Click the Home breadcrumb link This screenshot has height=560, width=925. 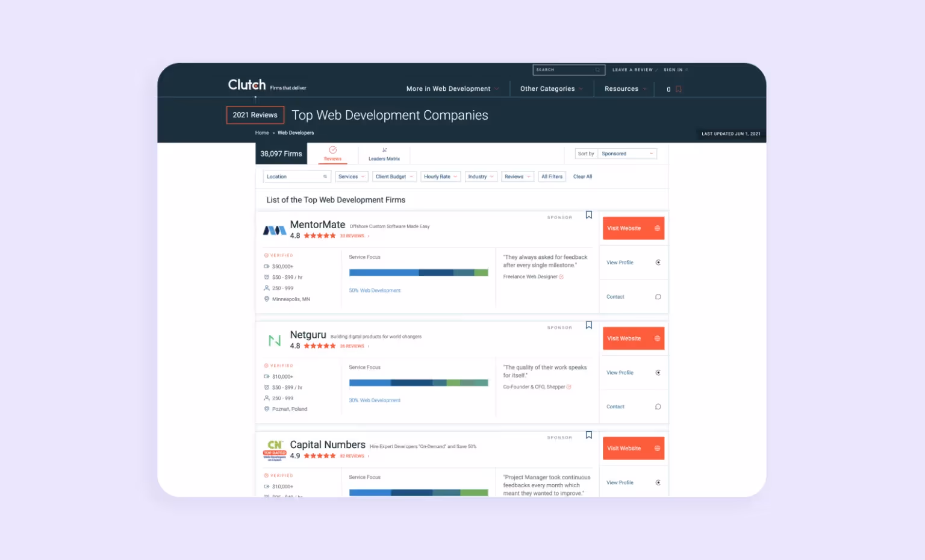(262, 133)
